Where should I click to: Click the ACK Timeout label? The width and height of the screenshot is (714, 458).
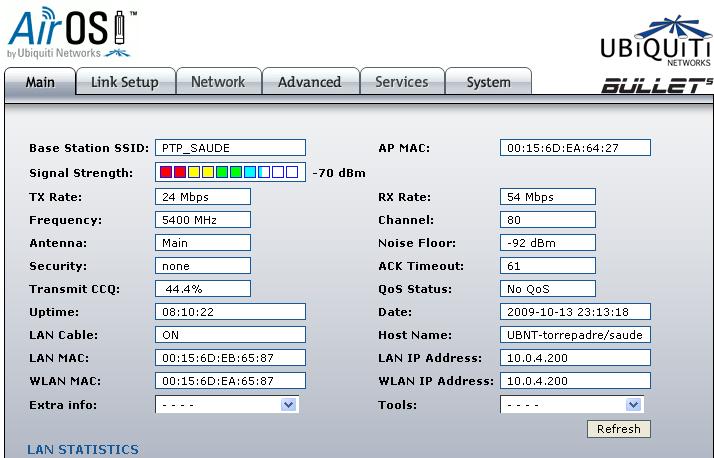[x=421, y=266]
